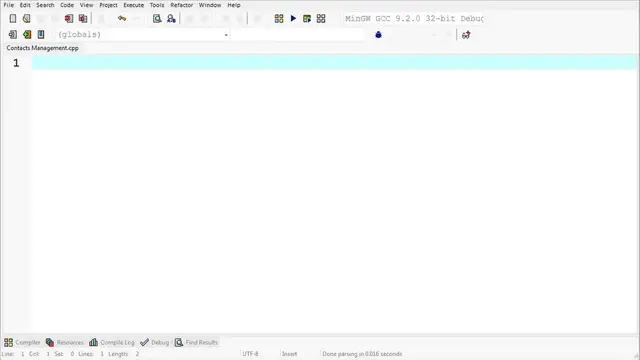The image size is (640, 360).
Task: Open the MinGW GCC compiler set dropdown
Action: point(413,18)
